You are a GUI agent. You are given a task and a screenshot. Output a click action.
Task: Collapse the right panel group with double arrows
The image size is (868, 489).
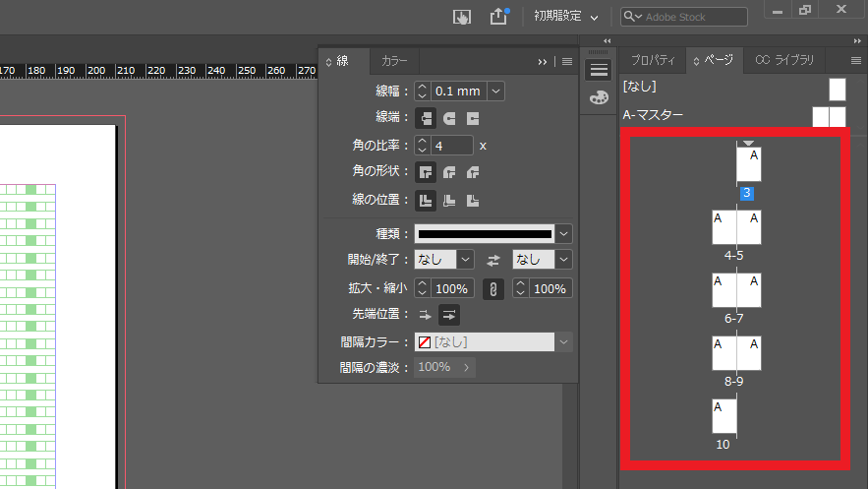point(857,41)
